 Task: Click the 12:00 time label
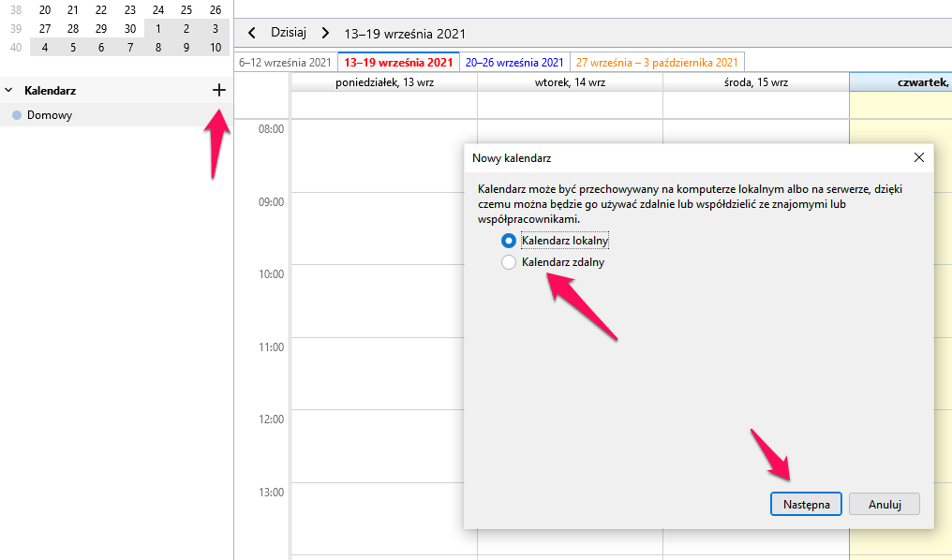tap(271, 420)
